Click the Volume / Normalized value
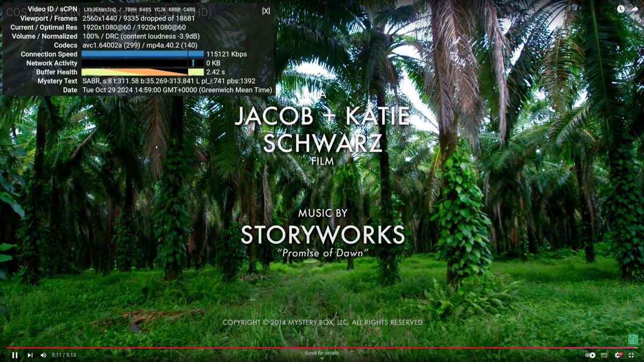The image size is (644, 362). (141, 36)
